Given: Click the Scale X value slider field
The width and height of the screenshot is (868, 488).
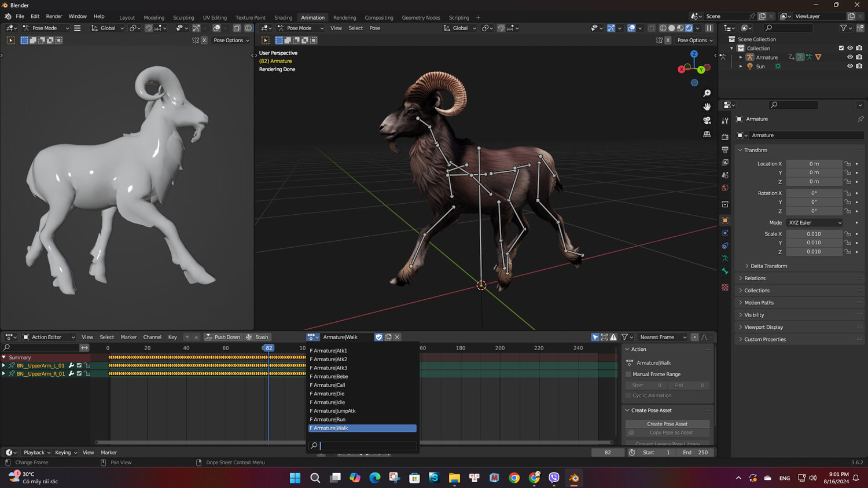Looking at the screenshot, I should click(814, 234).
